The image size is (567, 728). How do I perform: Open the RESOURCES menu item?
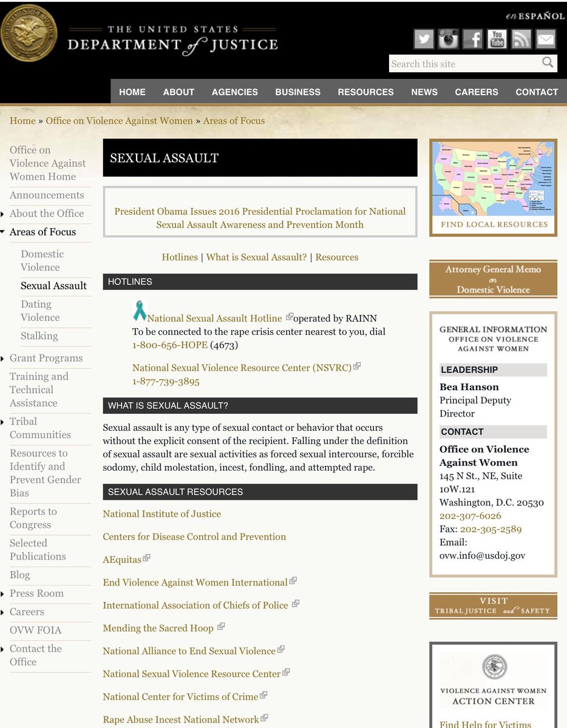coord(366,92)
